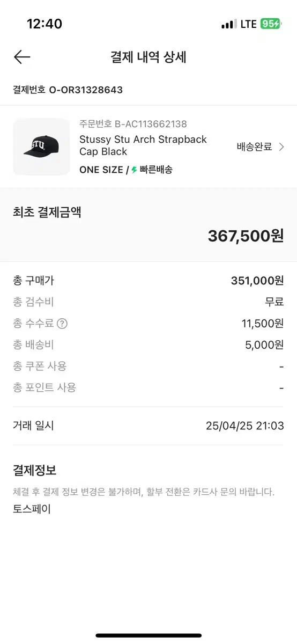Tap the signal strength bars icon
This screenshot has width=297, height=644.
[x=228, y=24]
